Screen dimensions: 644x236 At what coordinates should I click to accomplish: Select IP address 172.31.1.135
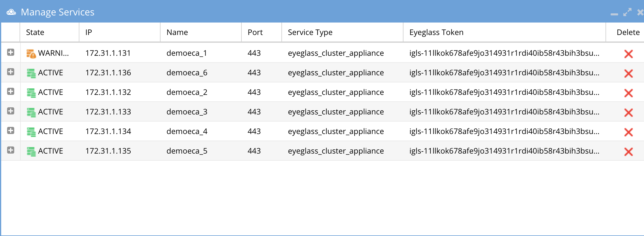coord(108,151)
